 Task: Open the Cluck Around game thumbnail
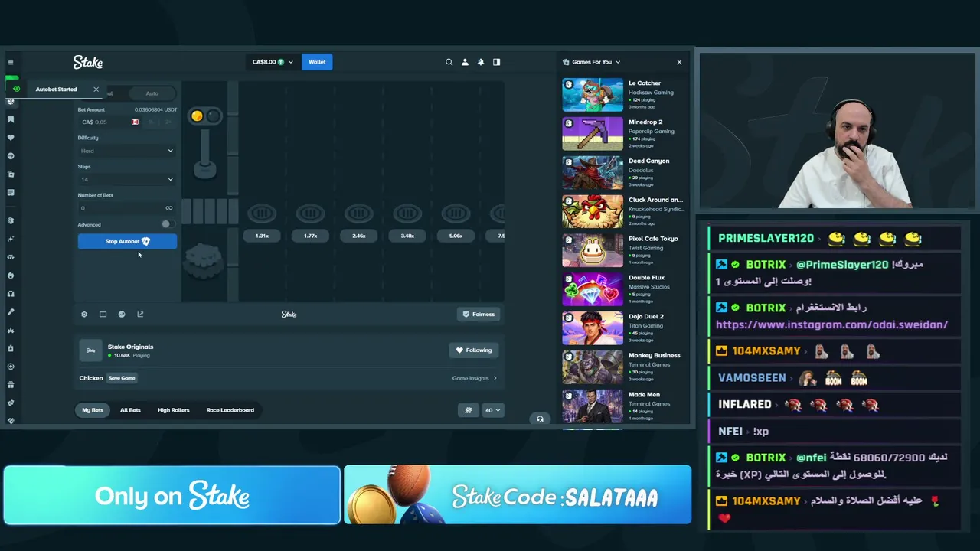[593, 212]
